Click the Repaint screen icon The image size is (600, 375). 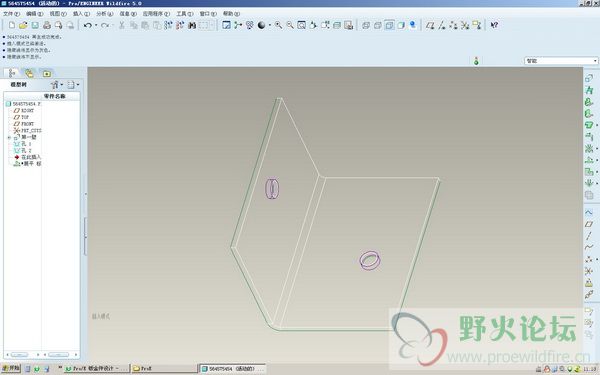[x=226, y=25]
